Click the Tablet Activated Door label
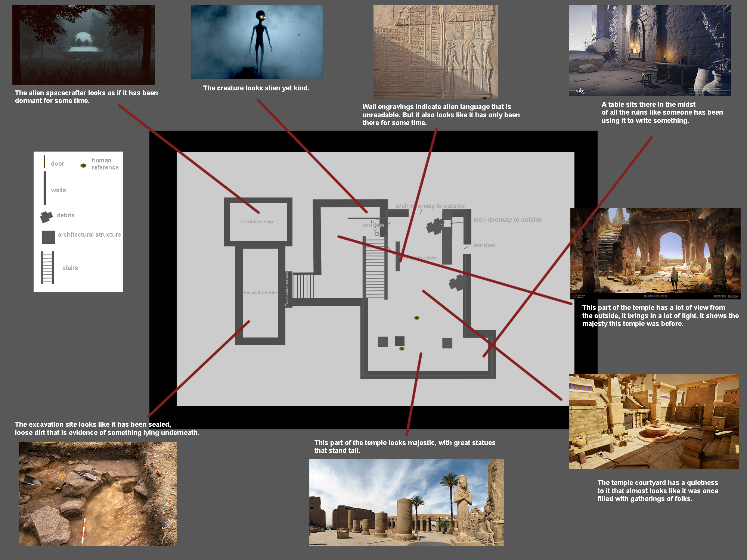Image resolution: width=747 pixels, height=560 pixels. 287,289
